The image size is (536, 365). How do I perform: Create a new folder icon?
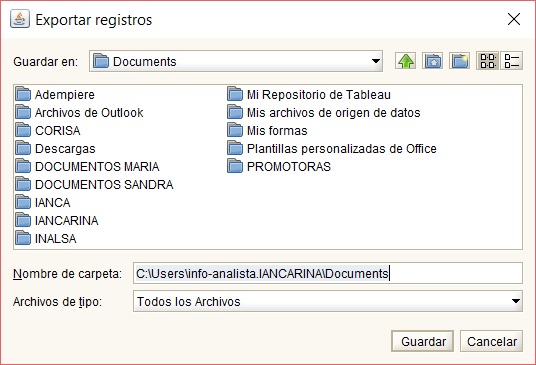[459, 62]
